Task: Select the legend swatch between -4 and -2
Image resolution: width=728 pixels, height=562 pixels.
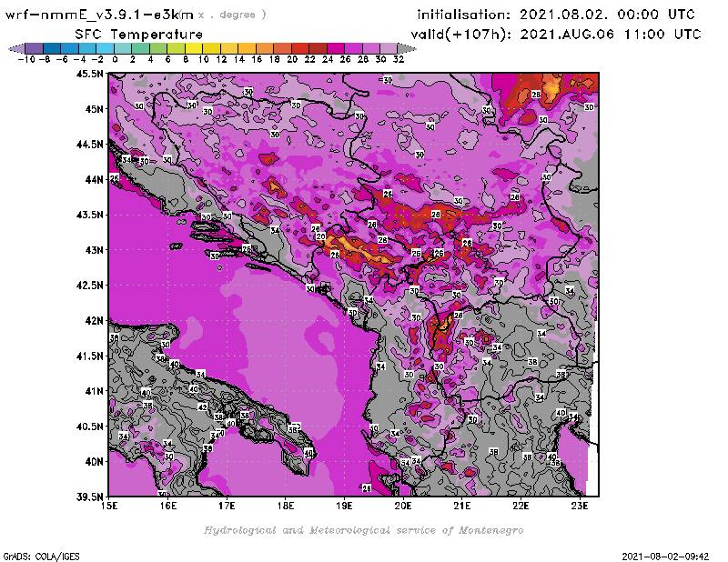Action: point(87,48)
